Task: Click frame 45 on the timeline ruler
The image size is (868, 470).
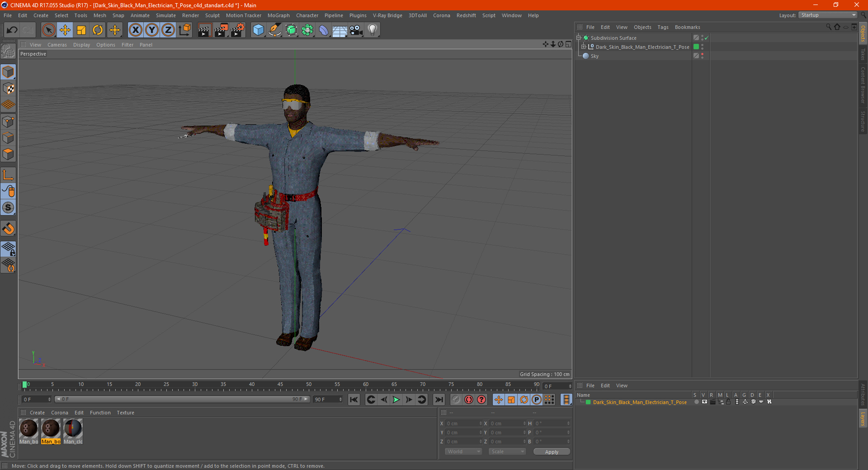Action: point(280,385)
